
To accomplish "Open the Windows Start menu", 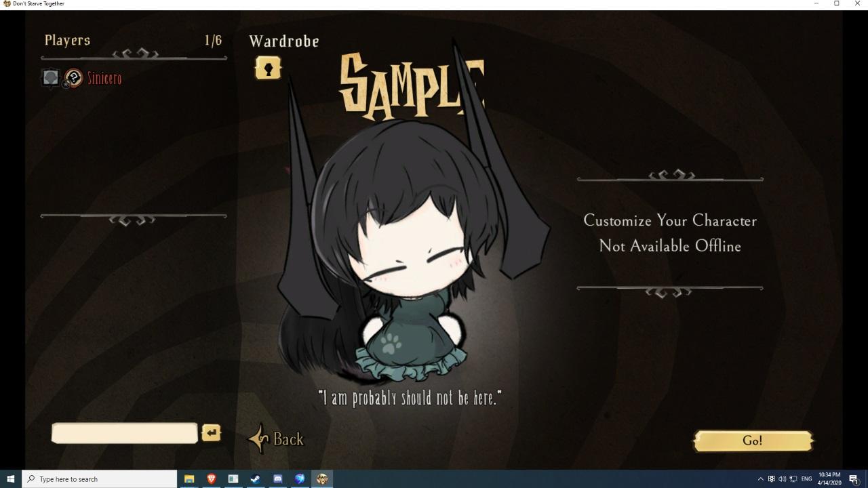I will click(10, 479).
